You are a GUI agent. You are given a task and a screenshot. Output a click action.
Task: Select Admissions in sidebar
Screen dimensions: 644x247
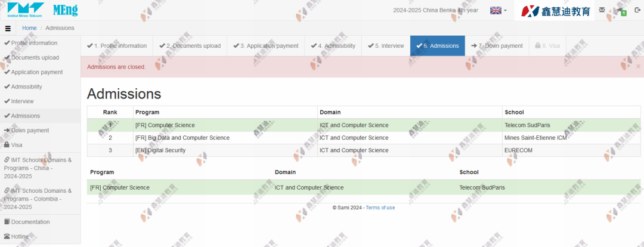click(x=41, y=116)
